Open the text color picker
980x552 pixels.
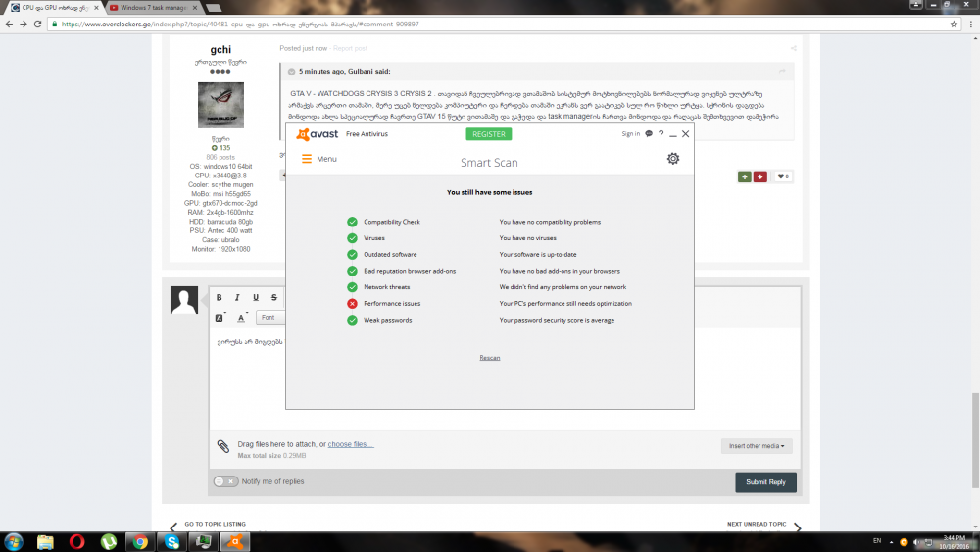(x=241, y=318)
